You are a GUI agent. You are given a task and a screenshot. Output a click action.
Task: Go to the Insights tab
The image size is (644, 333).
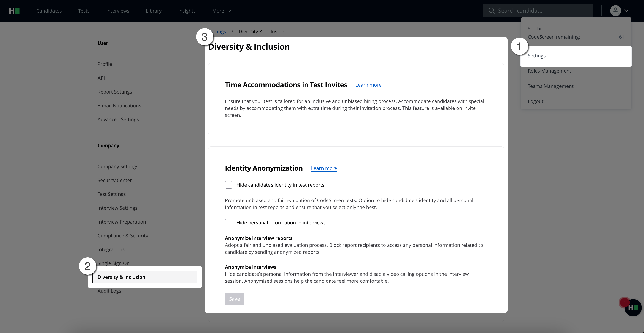pos(187,11)
